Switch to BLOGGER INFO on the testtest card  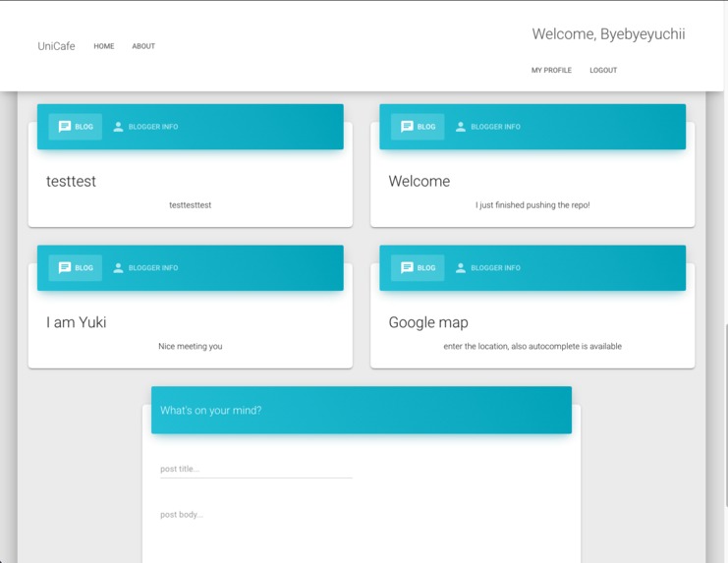pos(145,127)
